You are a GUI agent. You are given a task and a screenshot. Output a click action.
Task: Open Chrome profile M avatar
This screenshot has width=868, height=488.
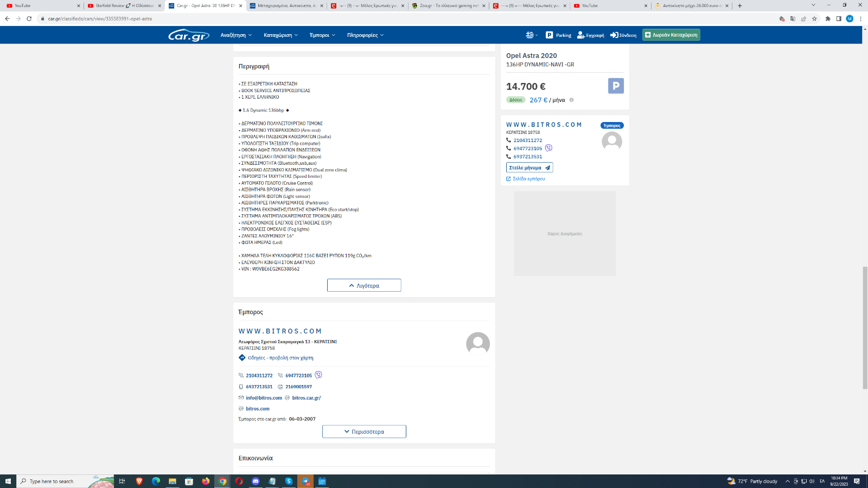(850, 18)
